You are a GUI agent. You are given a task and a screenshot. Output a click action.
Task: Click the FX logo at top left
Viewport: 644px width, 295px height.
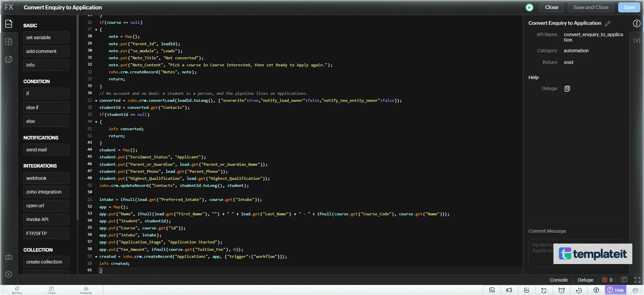click(x=9, y=7)
